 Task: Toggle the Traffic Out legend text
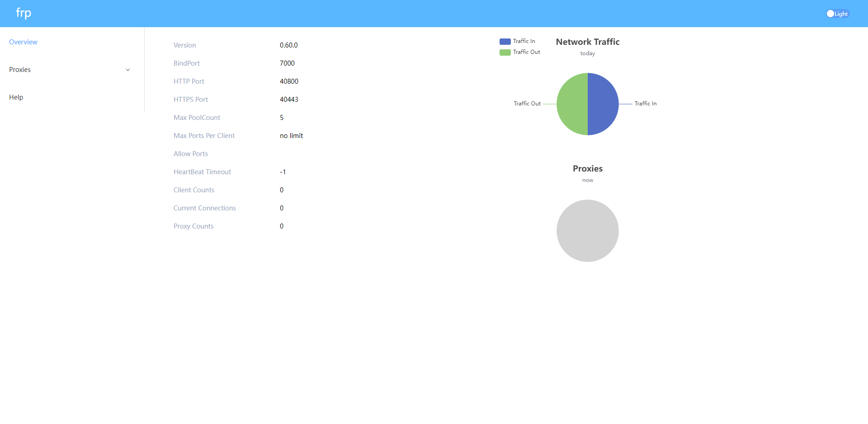click(x=526, y=52)
